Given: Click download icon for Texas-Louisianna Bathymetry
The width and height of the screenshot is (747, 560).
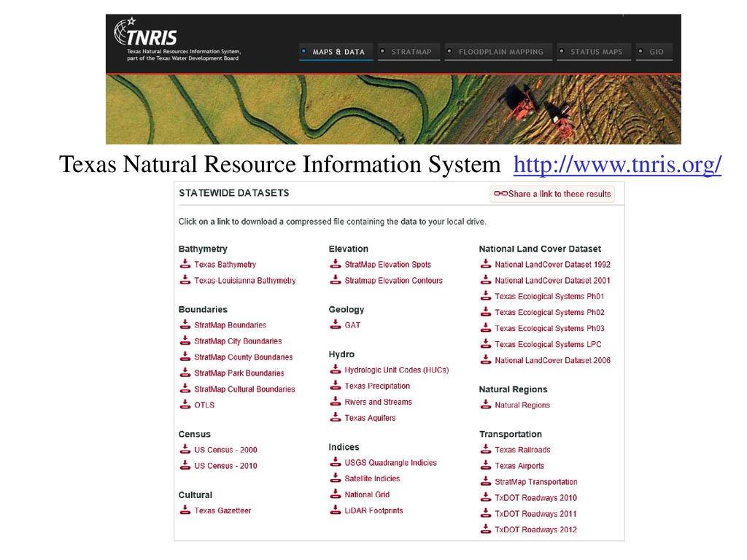Looking at the screenshot, I should click(185, 280).
